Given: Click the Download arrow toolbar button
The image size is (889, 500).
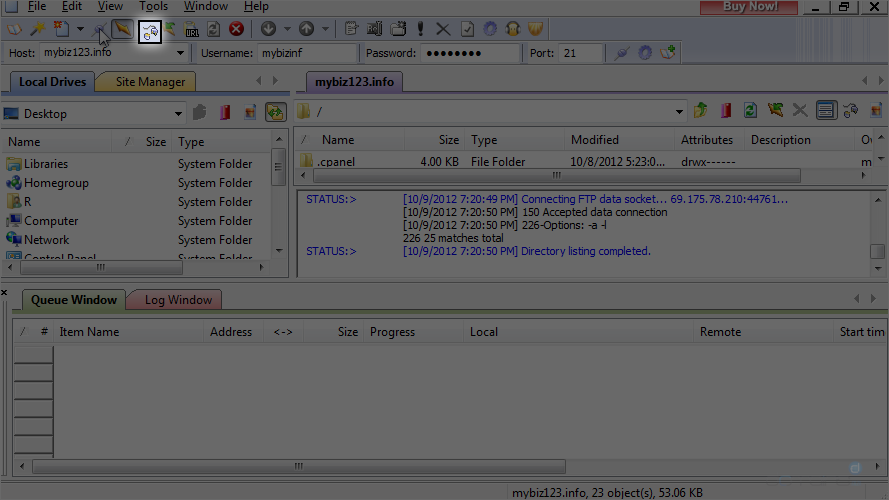Looking at the screenshot, I should tap(267, 30).
